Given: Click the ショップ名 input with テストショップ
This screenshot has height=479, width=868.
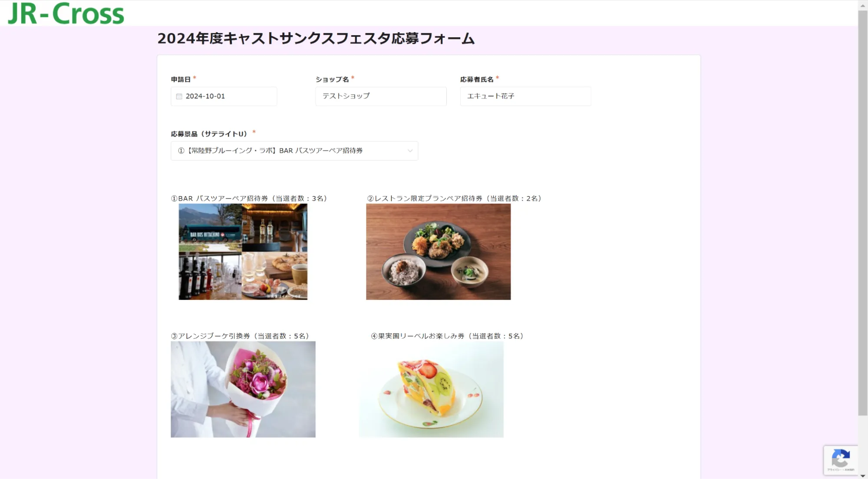Looking at the screenshot, I should pos(381,96).
